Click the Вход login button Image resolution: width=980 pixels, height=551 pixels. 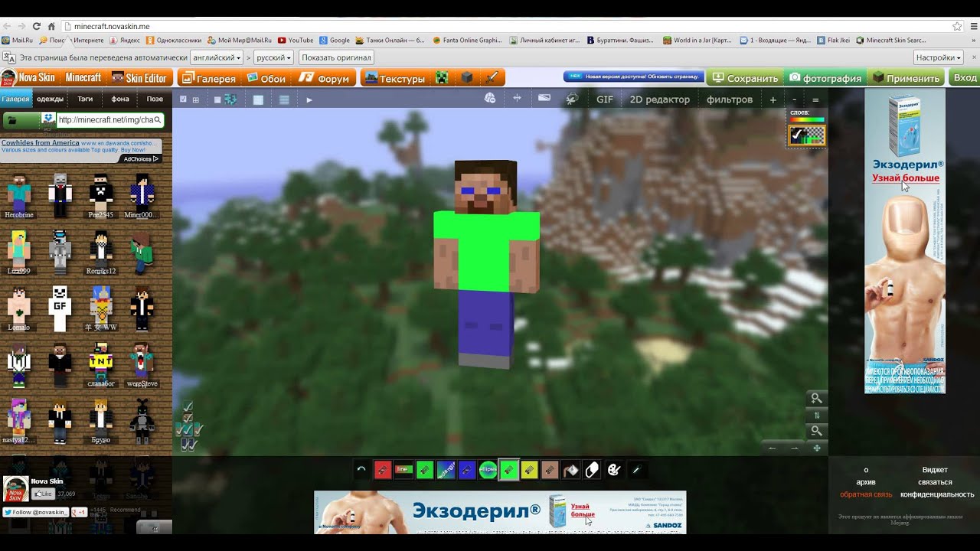pos(965,78)
